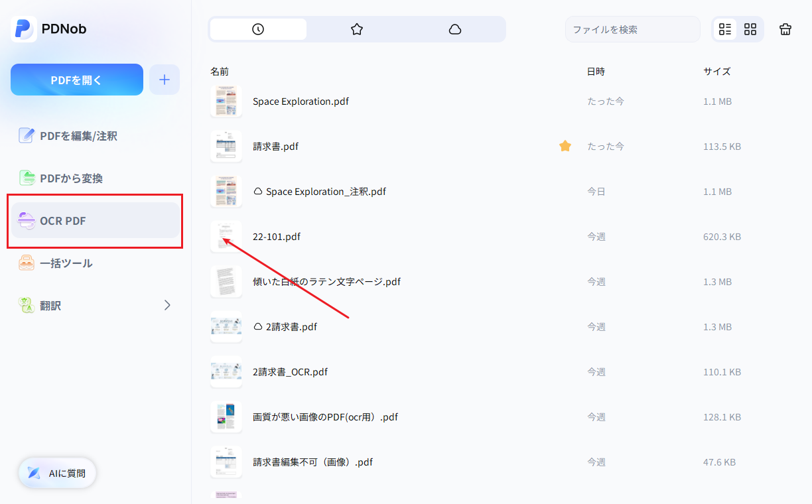This screenshot has width=812, height=504.
Task: Open thumbnail of 22-101.pdf
Action: pos(226,237)
